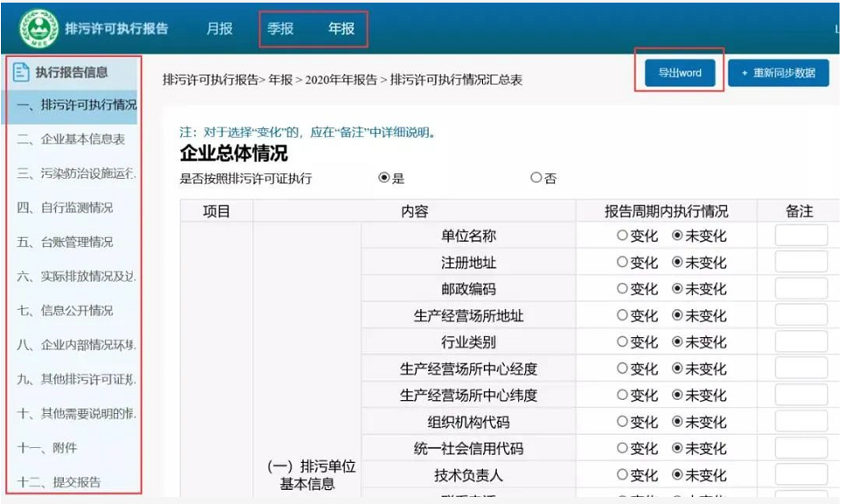850x504 pixels.
Task: Select 否 for 是否按照排污许可证执行
Action: (536, 178)
